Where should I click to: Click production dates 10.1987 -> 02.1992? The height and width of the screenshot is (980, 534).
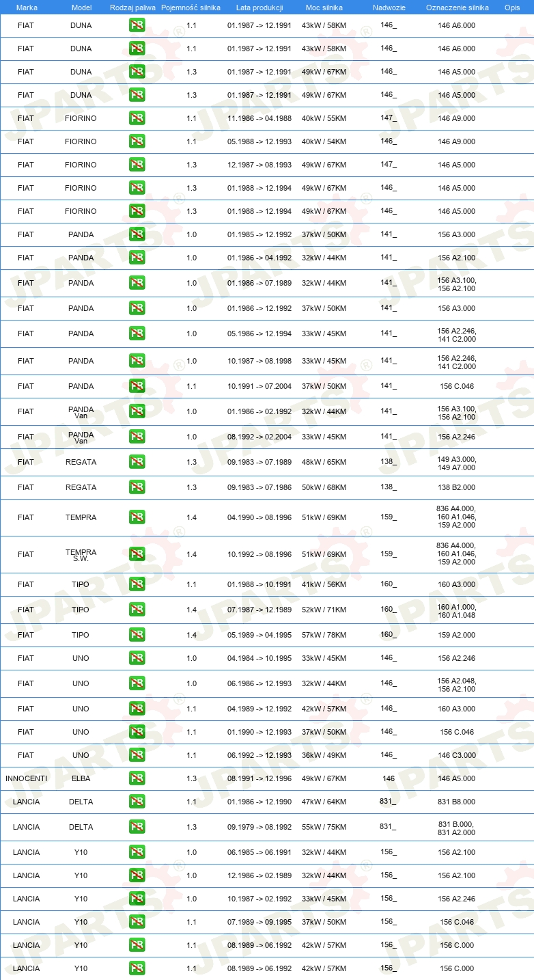tap(259, 899)
